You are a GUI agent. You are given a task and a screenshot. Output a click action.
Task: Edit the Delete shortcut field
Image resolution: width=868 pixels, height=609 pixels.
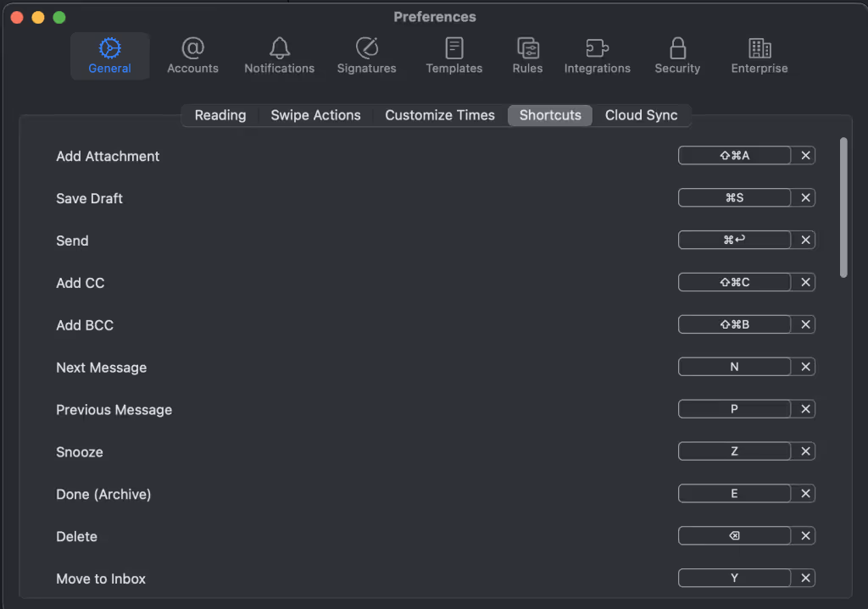pos(735,535)
